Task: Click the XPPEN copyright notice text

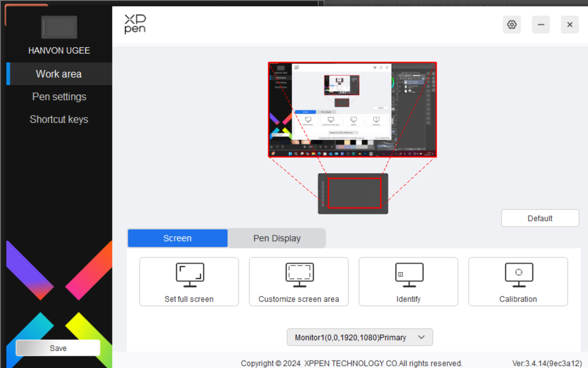Action: (x=351, y=363)
